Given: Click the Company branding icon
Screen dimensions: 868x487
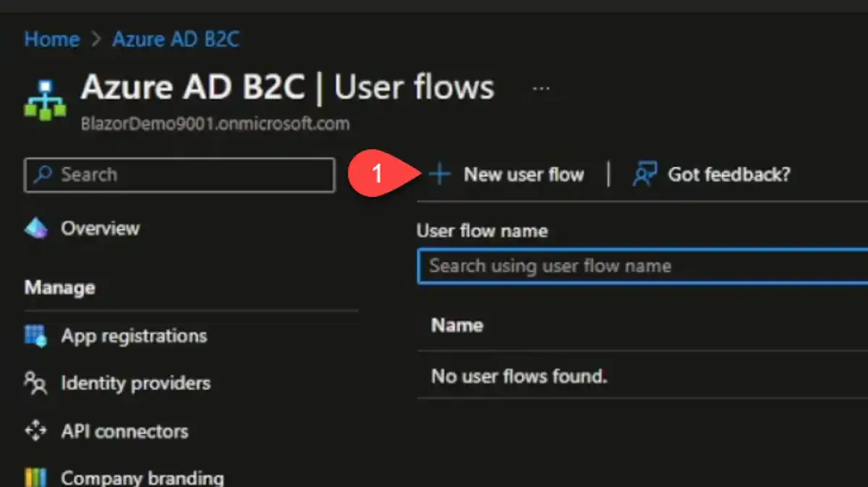Looking at the screenshot, I should 35,478.
